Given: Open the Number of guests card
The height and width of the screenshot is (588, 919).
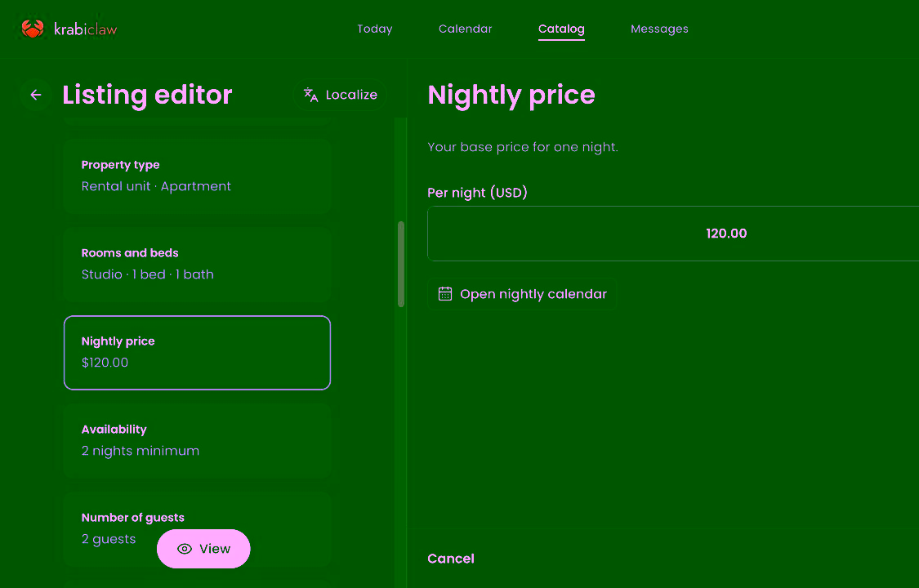Looking at the screenshot, I should [x=198, y=529].
